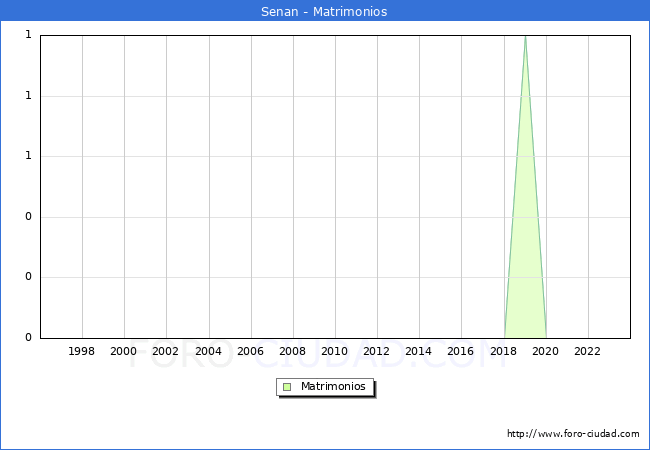Select the 1998 x-axis label

(x=82, y=351)
